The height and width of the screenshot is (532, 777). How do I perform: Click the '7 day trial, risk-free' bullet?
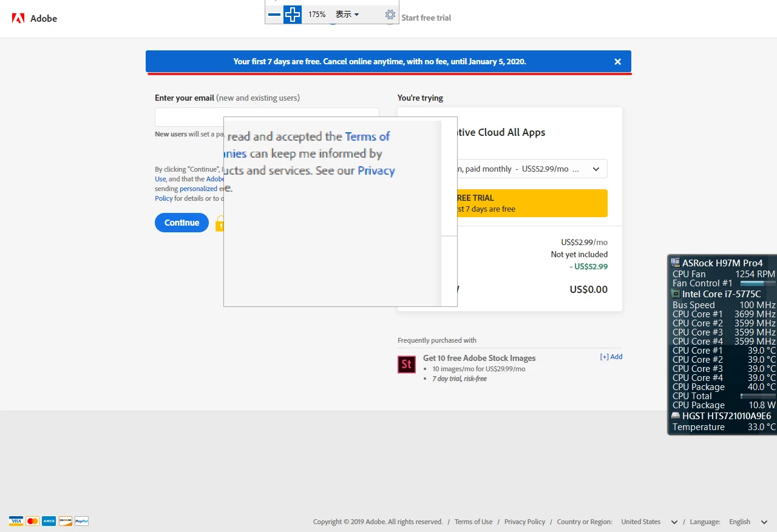(460, 379)
